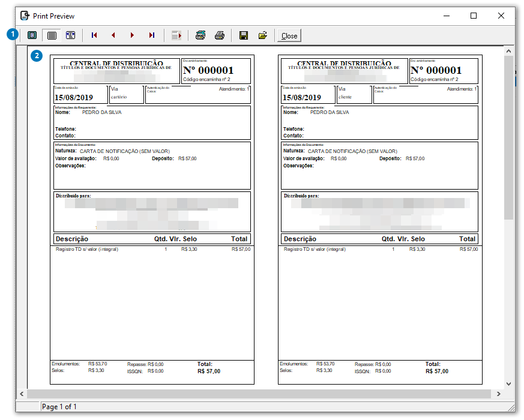
Task: Go to next page
Action: click(x=132, y=35)
